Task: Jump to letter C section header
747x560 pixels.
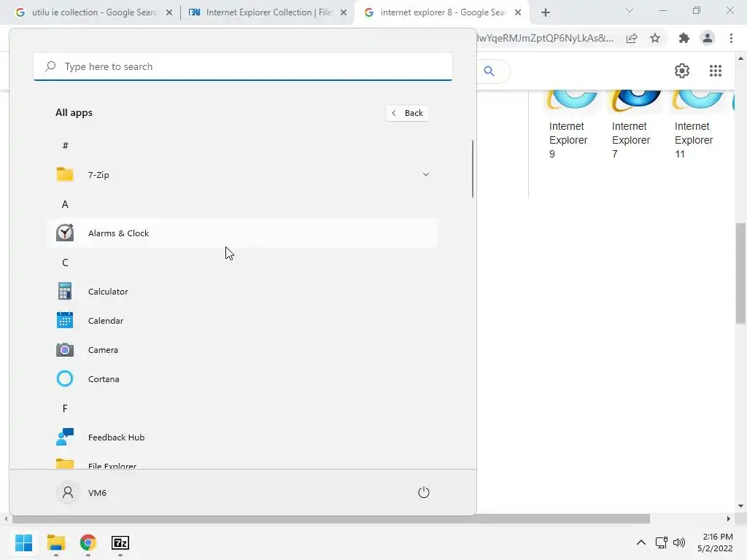Action: 65,262
